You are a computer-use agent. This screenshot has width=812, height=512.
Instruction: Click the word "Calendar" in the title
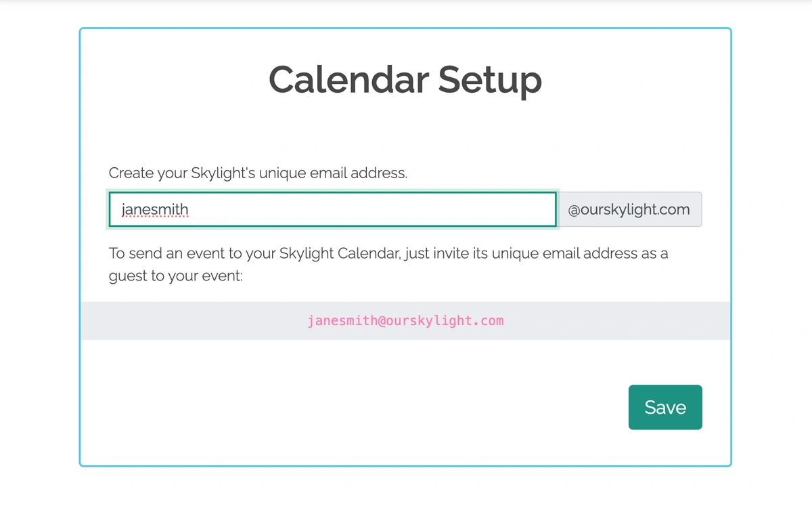[x=348, y=80]
